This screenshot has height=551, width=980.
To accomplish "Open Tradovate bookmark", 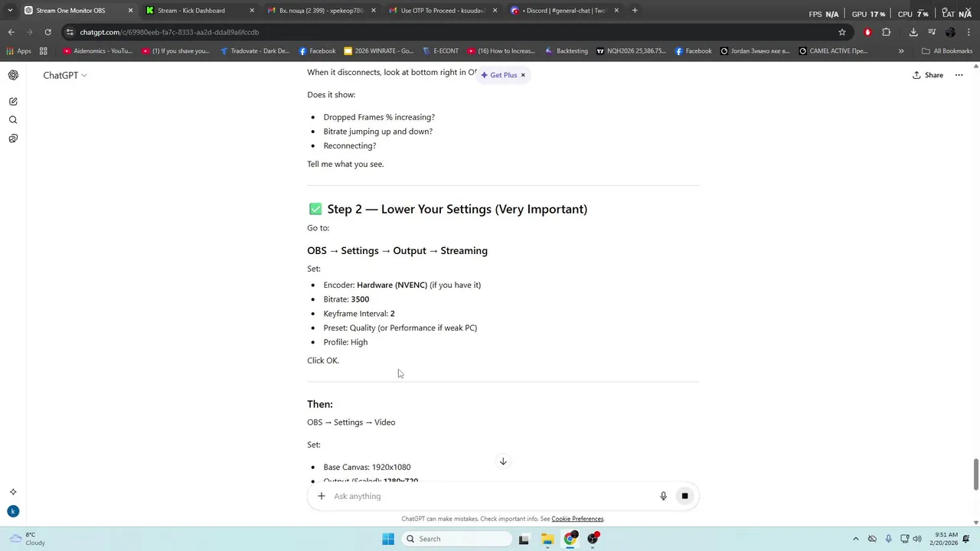I will [x=254, y=51].
